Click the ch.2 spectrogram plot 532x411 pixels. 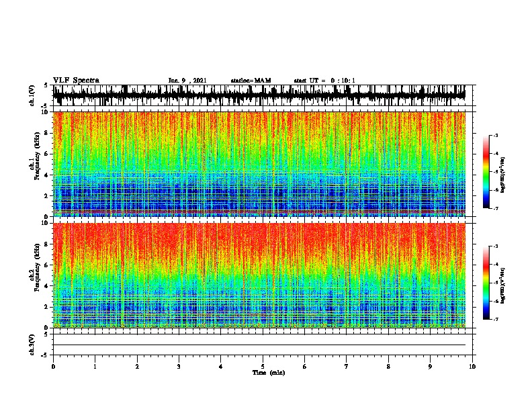[x=259, y=275]
